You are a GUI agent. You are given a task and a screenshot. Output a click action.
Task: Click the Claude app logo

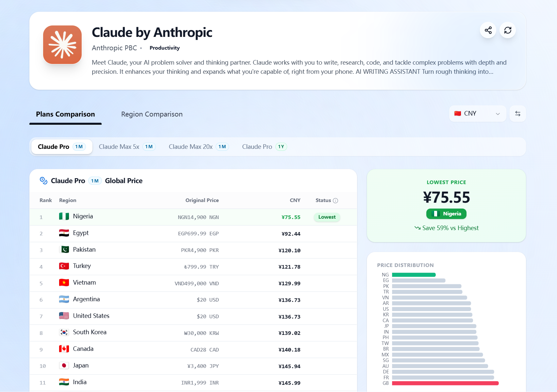(x=62, y=45)
